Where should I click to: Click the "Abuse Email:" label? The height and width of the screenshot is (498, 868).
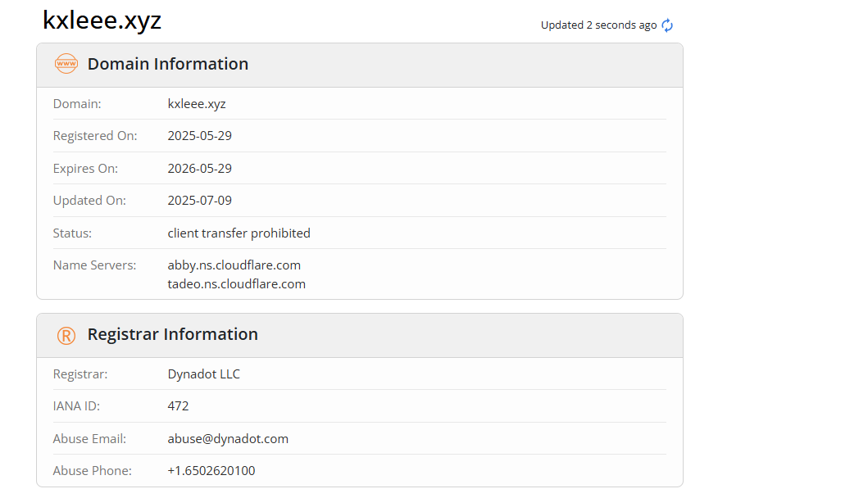(x=89, y=439)
